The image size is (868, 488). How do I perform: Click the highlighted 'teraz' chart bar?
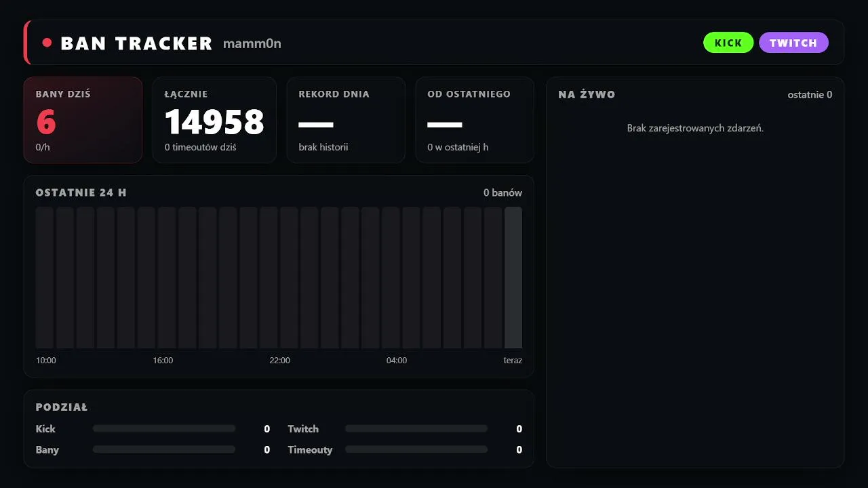[x=513, y=278]
